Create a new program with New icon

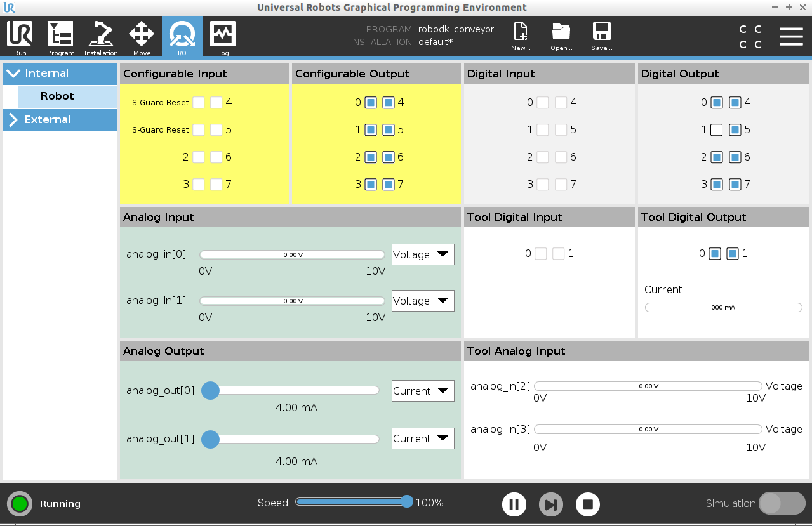521,37
